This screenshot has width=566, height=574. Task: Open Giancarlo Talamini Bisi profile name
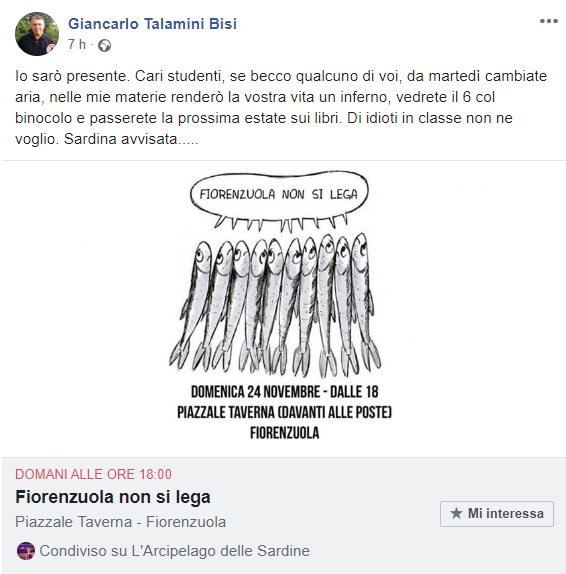pyautogui.click(x=152, y=24)
